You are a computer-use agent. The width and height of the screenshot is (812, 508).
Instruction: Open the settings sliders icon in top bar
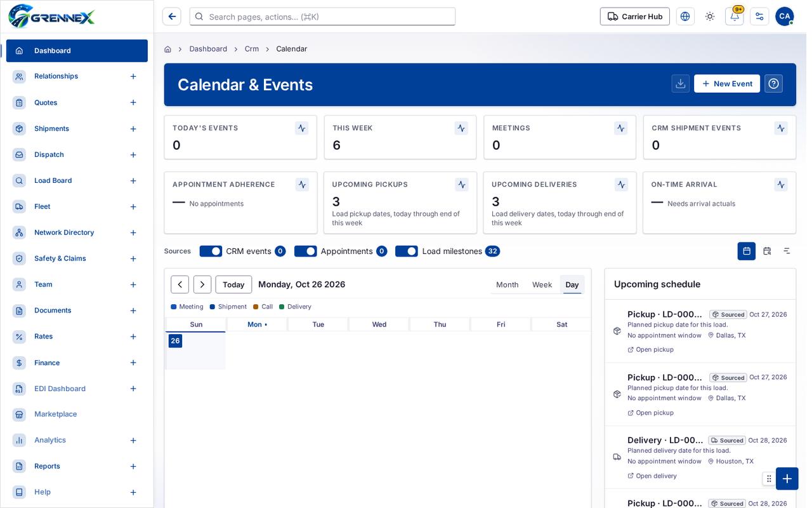tap(759, 17)
